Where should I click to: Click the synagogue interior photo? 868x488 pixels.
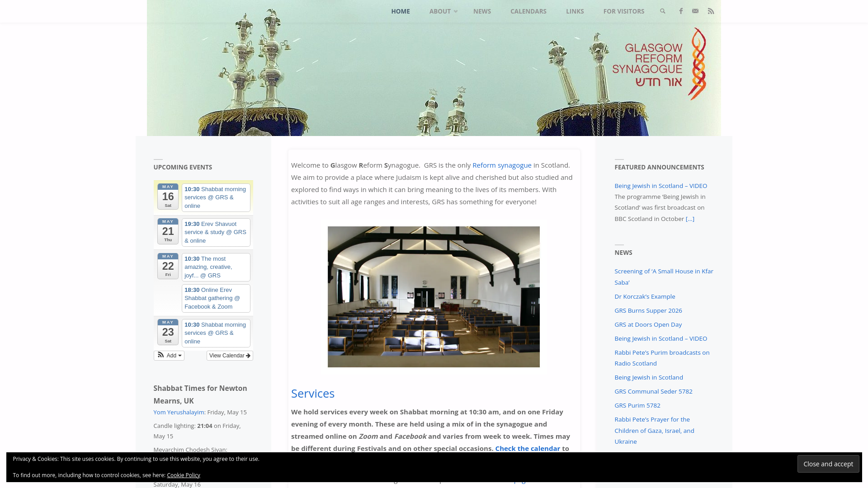click(x=434, y=297)
